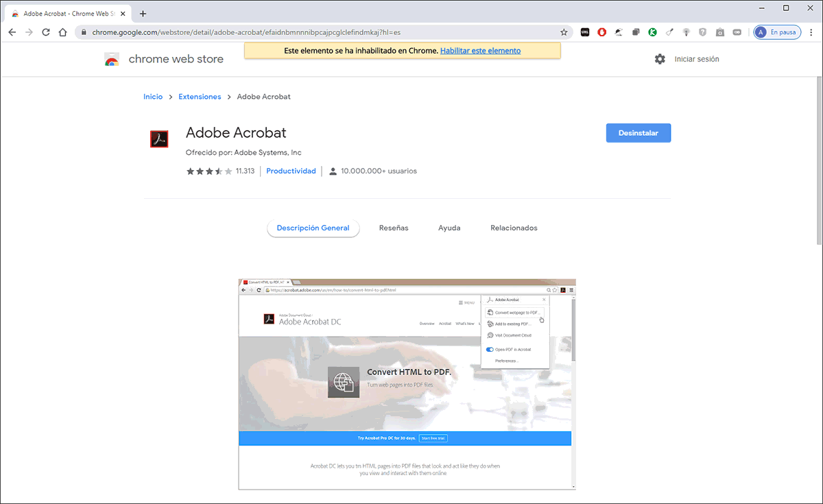Go to Extensiones breadcrumb
This screenshot has width=823, height=504.
200,97
